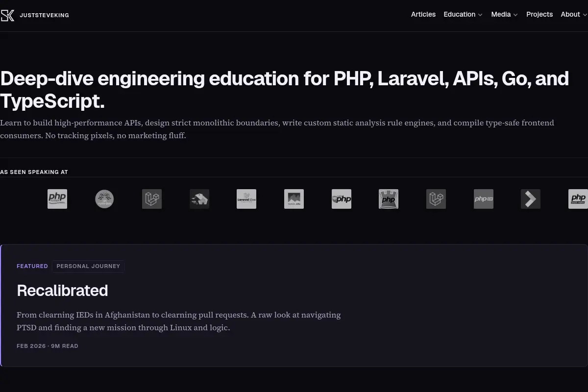Click the PHP castle tower logo

(x=389, y=199)
